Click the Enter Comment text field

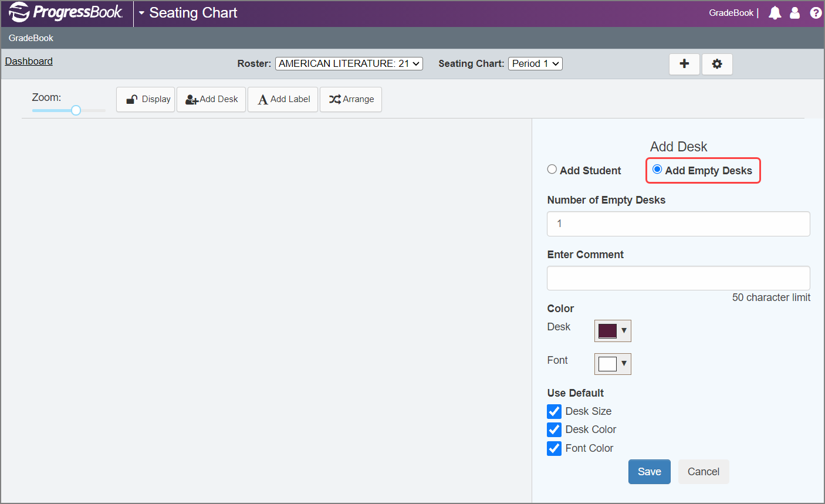click(x=678, y=278)
